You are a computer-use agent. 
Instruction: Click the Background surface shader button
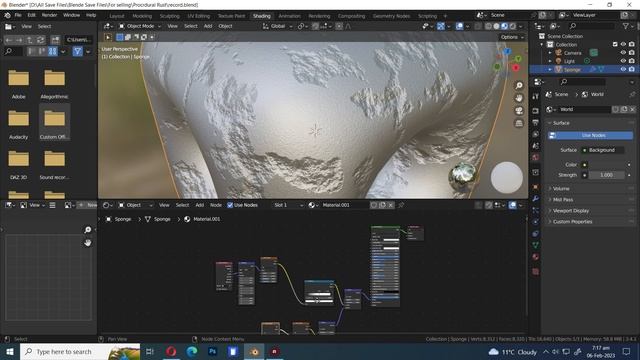click(602, 150)
